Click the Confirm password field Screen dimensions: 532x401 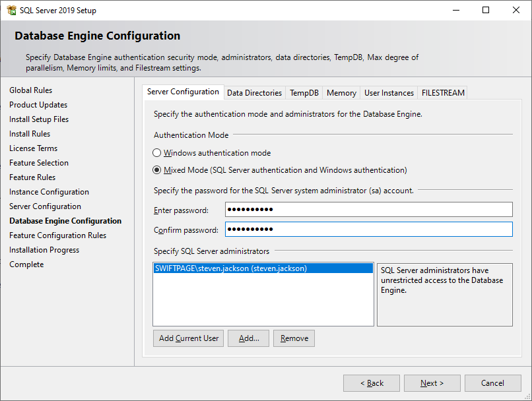coord(368,230)
